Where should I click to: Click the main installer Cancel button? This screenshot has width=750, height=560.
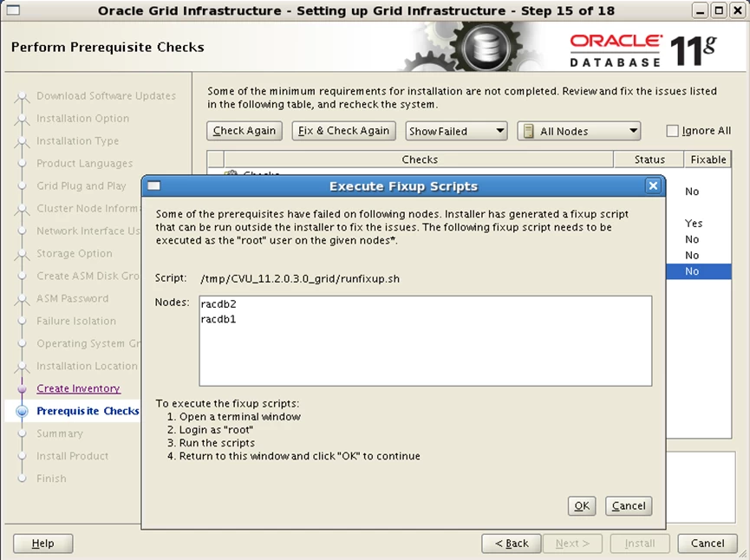click(x=708, y=544)
